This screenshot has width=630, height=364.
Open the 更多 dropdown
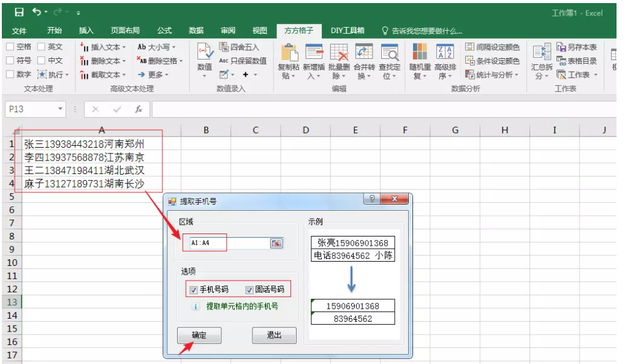pos(166,75)
